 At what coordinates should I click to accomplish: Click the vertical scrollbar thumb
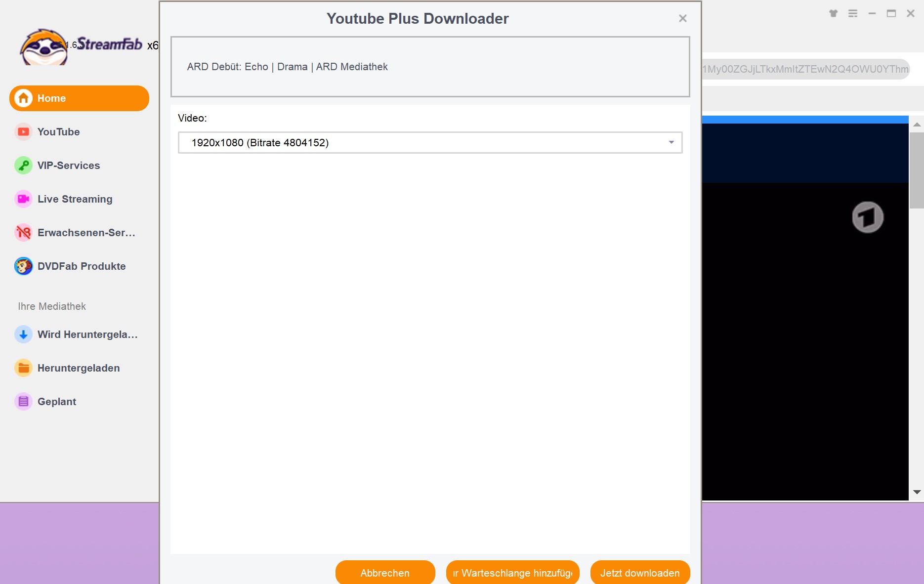(x=917, y=170)
